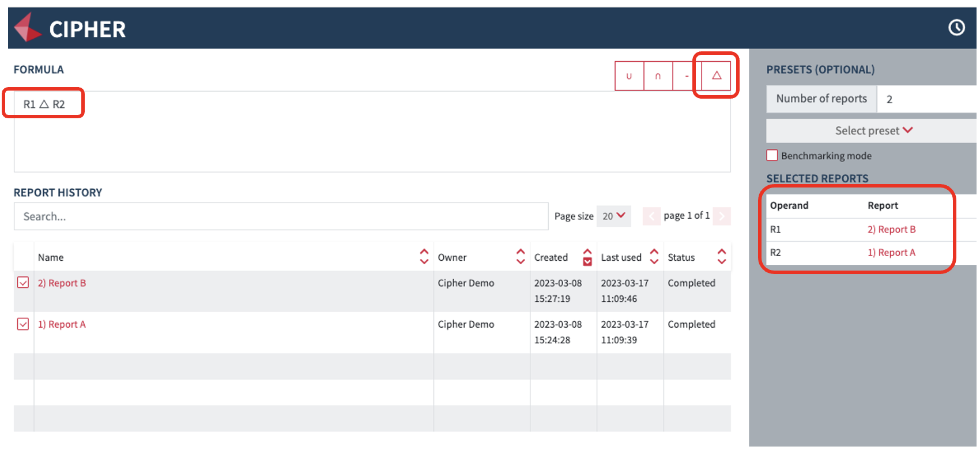Go to the previous page
The height and width of the screenshot is (450, 980).
point(651,216)
